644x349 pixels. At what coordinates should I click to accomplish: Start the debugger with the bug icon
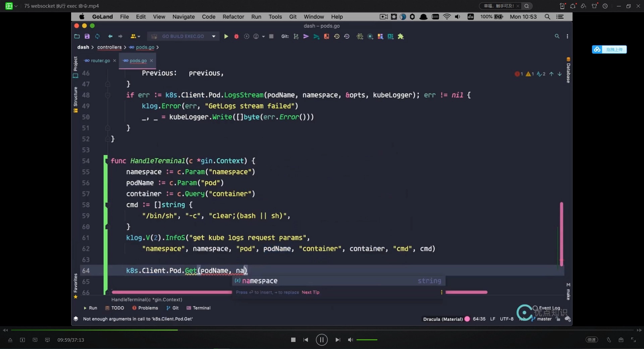[x=236, y=36]
